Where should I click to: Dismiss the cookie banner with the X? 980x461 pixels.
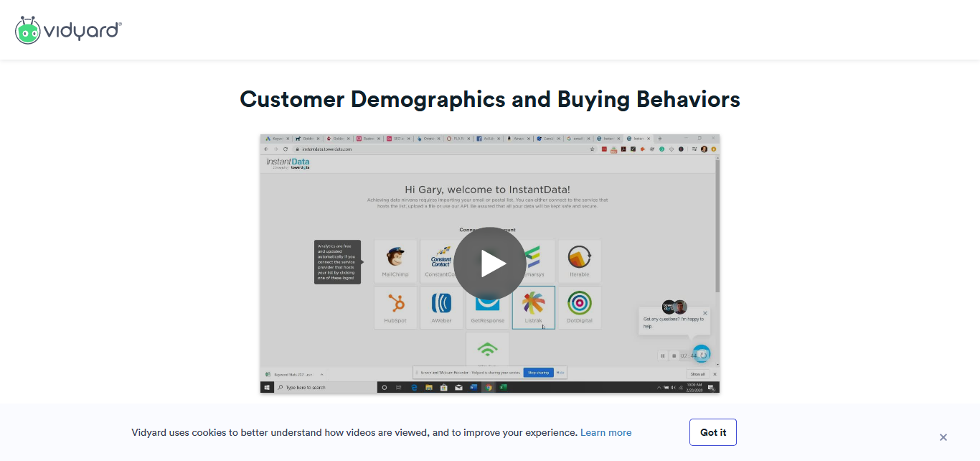pyautogui.click(x=943, y=437)
